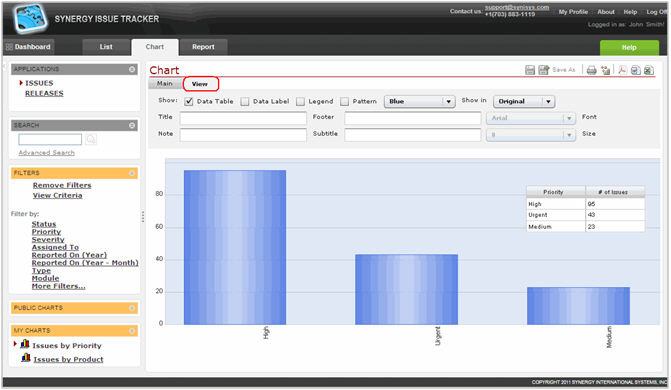Export chart to Excel icon
Viewport: 671px width, 390px height.
(x=649, y=70)
